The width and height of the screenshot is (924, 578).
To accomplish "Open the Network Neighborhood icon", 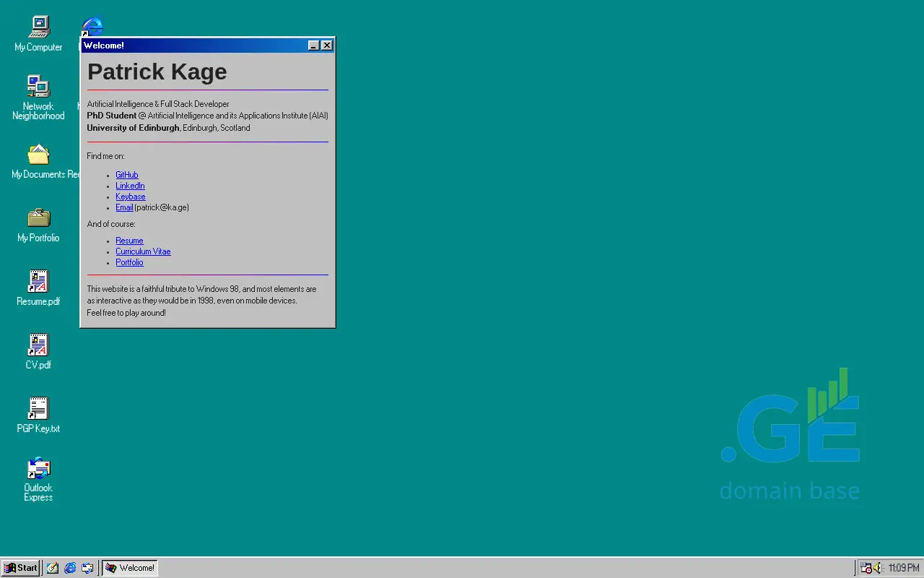I will click(x=38, y=87).
